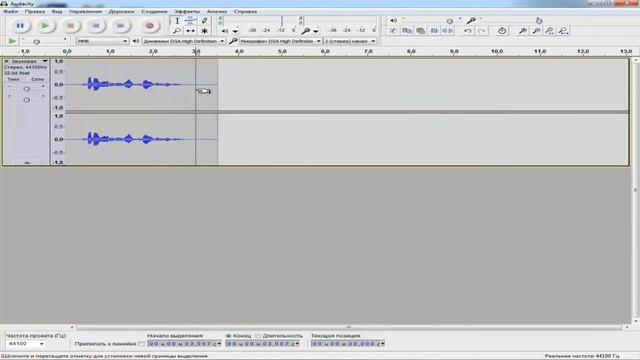Image resolution: width=640 pixels, height=360 pixels.
Task: Select the Draw (pencil) tool
Action: 204,21
